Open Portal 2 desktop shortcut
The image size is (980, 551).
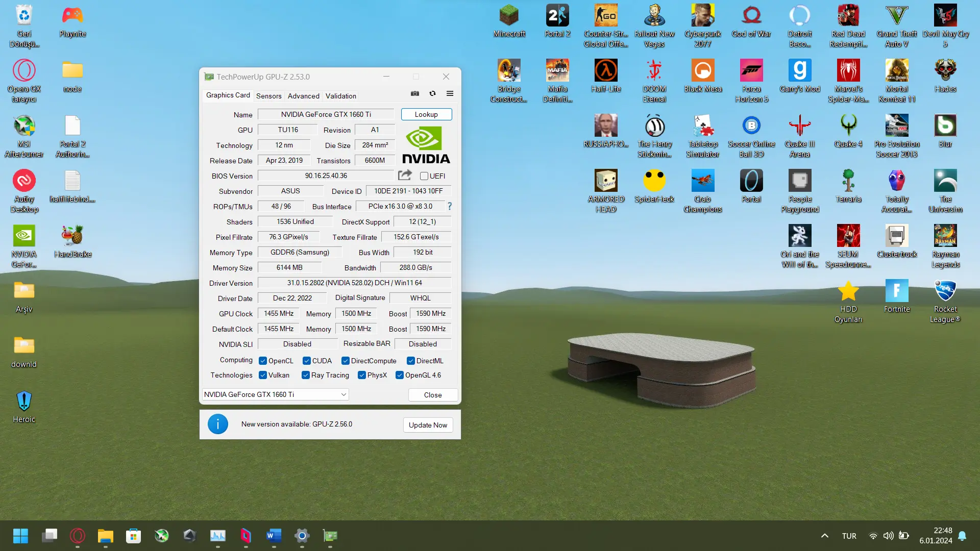pyautogui.click(x=557, y=20)
